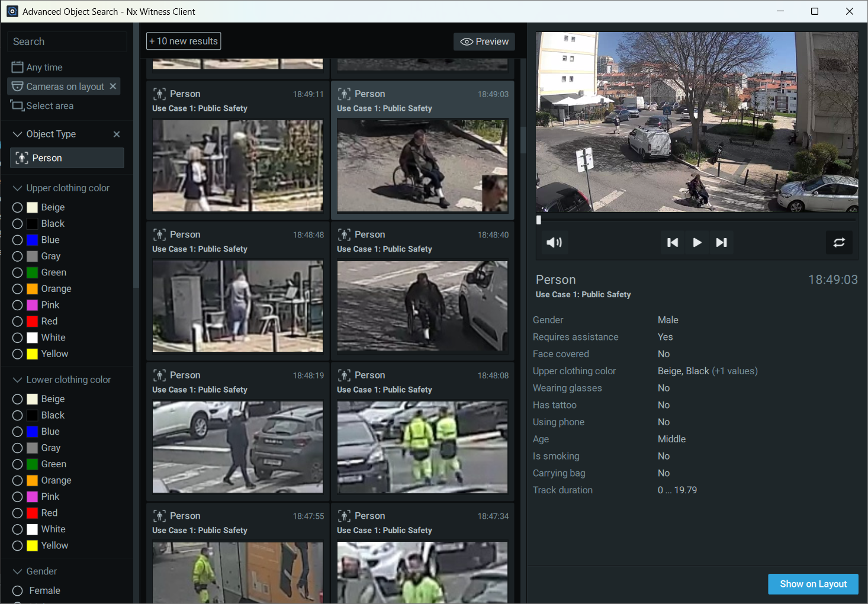
Task: Collapse the Upper clothing color section
Action: point(17,188)
